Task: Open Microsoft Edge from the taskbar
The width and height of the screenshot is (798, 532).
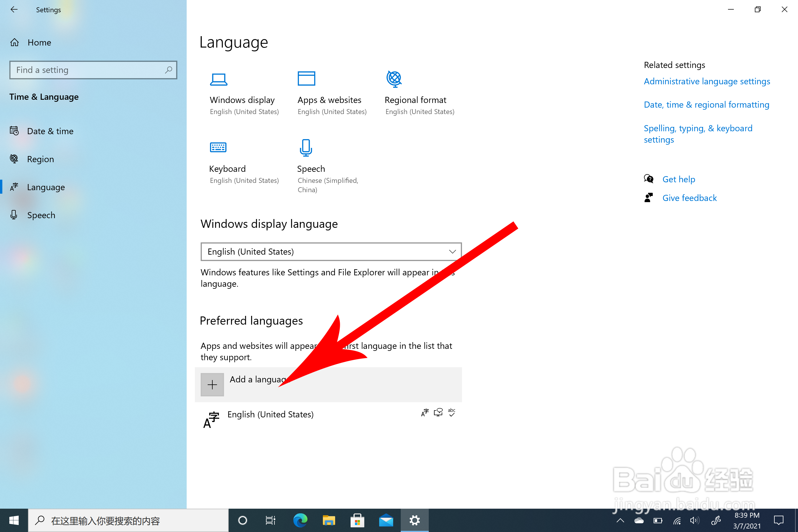Action: pos(300,520)
